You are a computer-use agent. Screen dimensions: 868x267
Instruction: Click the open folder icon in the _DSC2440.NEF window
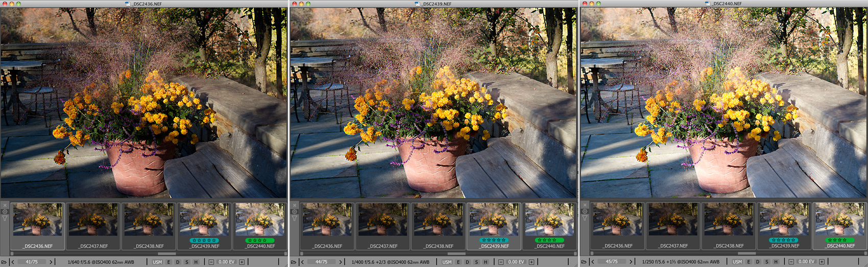(584, 262)
